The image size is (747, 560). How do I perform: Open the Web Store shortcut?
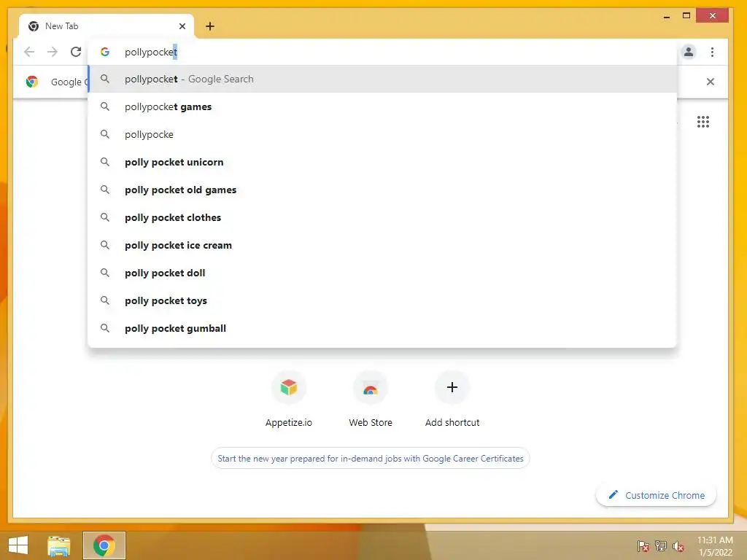(371, 399)
